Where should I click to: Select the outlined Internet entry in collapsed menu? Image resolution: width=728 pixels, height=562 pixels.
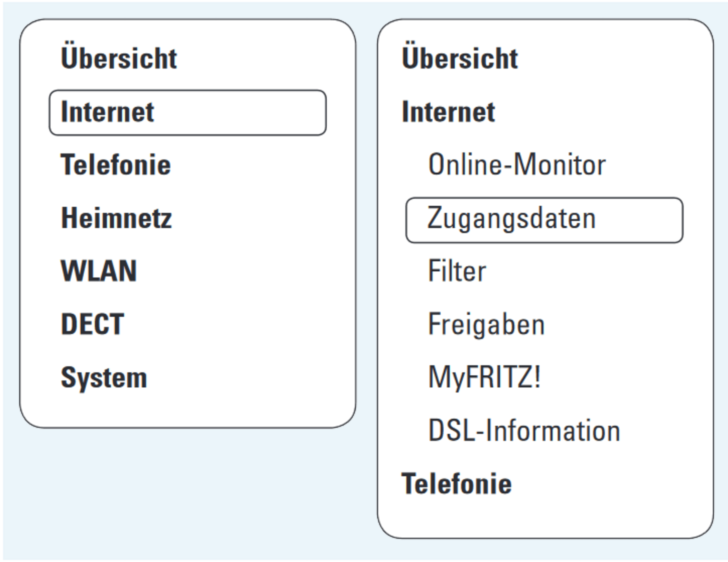coord(187,112)
